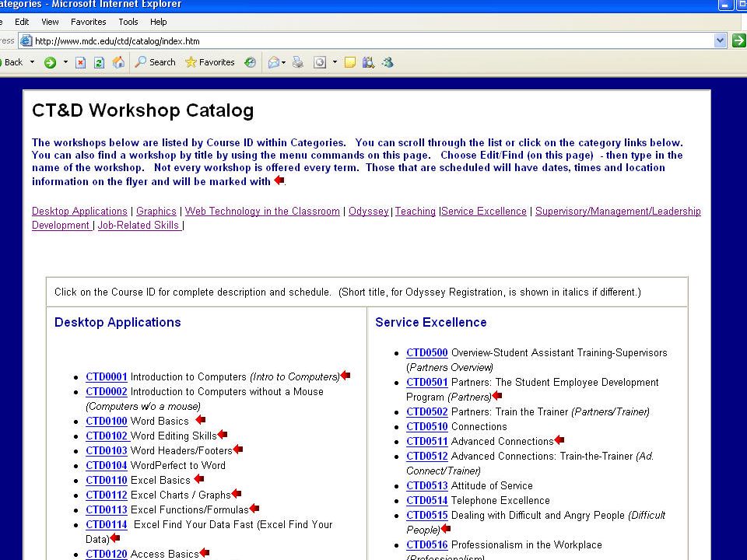Click the Research binoculars icon
The image size is (747, 560).
(x=368, y=62)
